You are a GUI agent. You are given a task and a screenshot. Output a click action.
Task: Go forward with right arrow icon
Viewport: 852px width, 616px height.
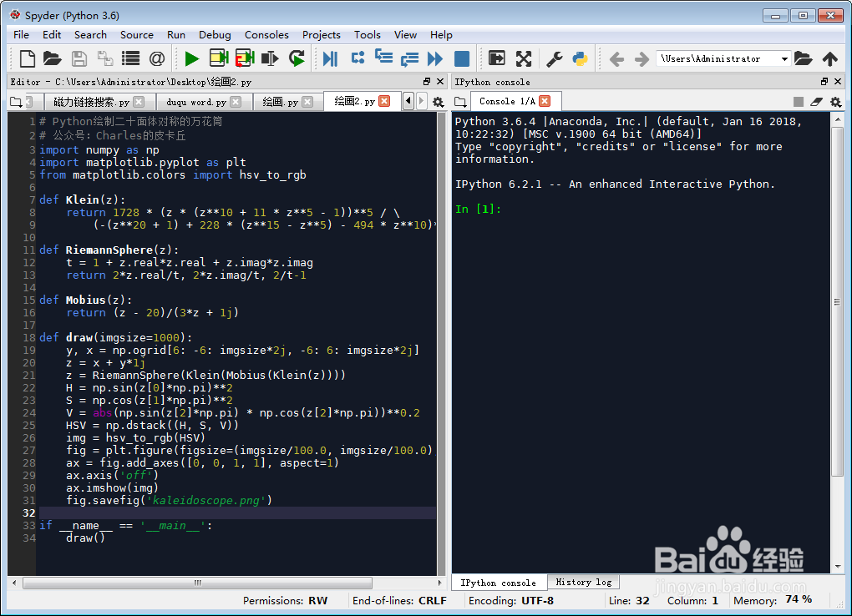642,58
